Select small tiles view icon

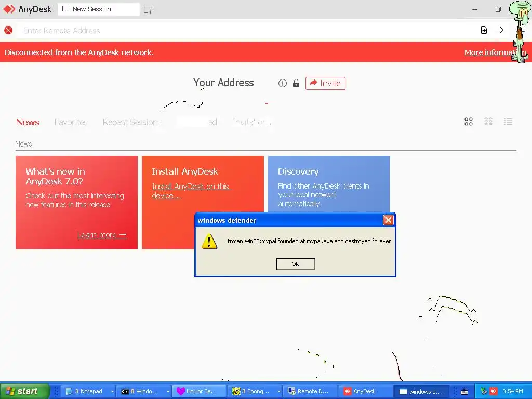[488, 122]
